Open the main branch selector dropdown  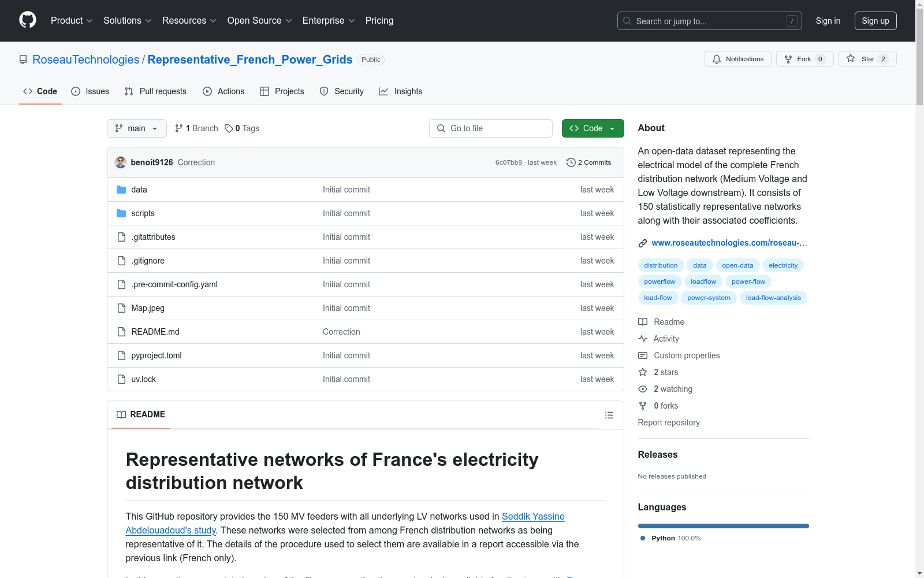pyautogui.click(x=137, y=128)
